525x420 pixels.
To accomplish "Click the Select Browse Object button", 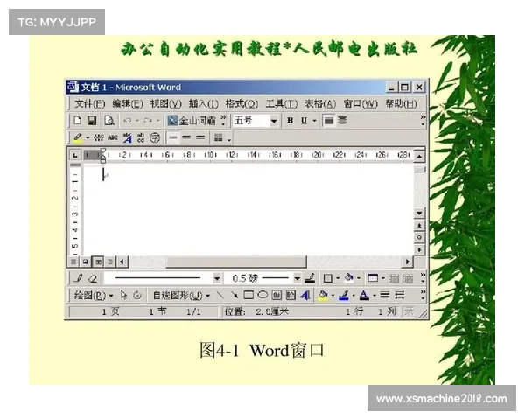I will pyautogui.click(x=419, y=237).
